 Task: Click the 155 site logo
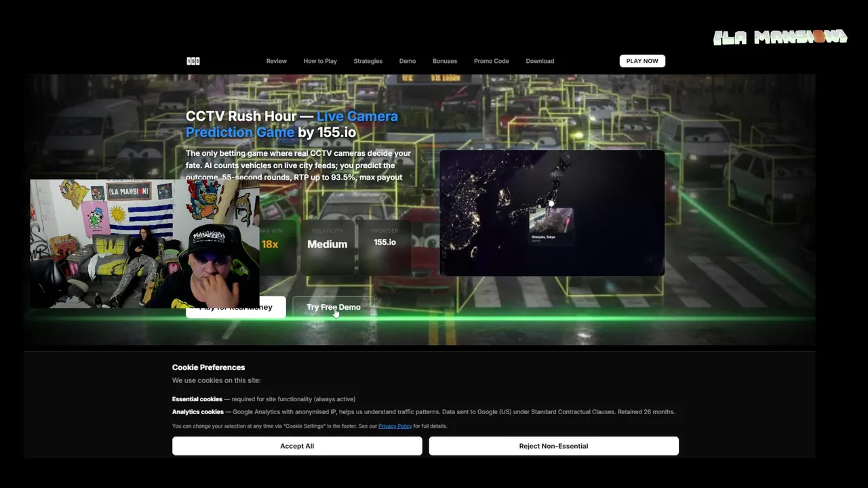[193, 61]
